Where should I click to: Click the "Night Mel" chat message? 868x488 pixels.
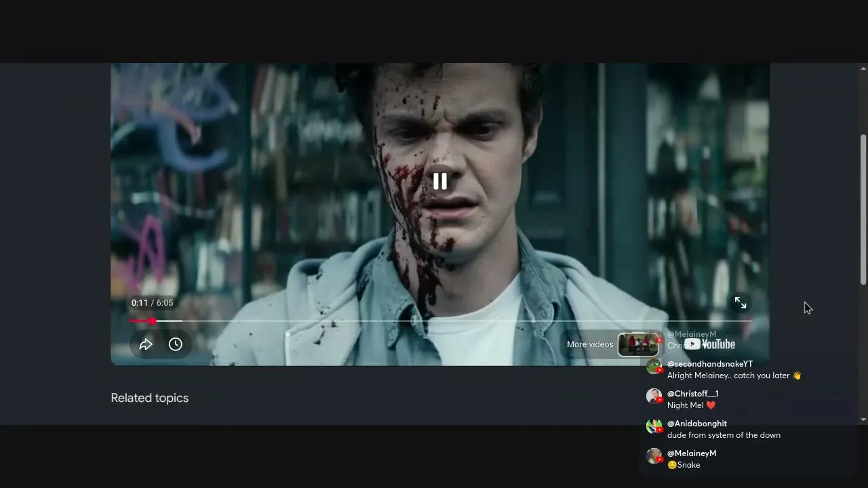692,405
